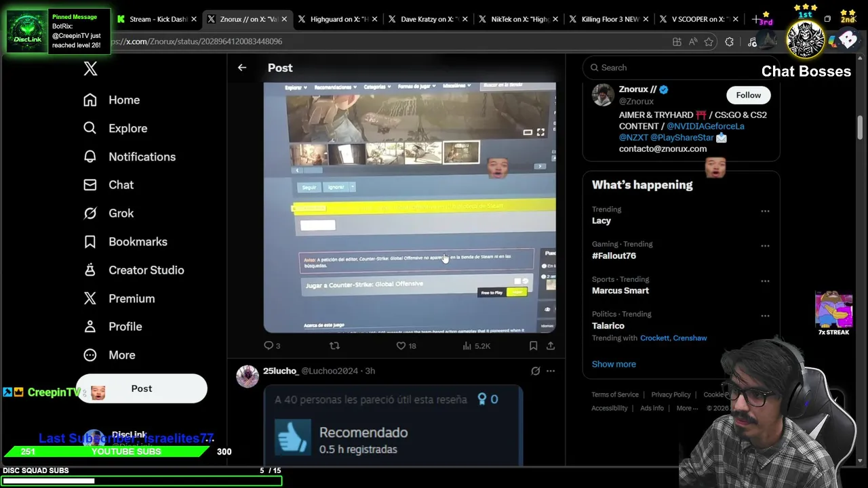Open the Lacy trending topic
This screenshot has width=868, height=488.
click(601, 220)
